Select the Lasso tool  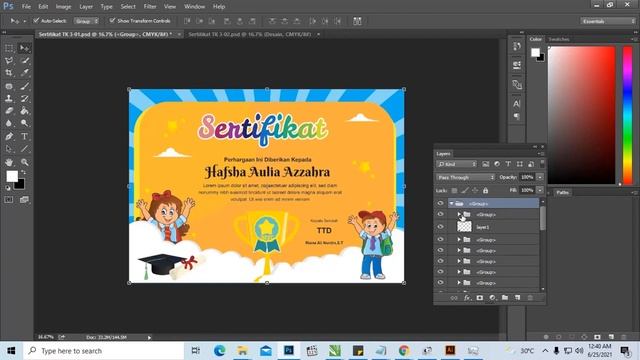(9, 61)
